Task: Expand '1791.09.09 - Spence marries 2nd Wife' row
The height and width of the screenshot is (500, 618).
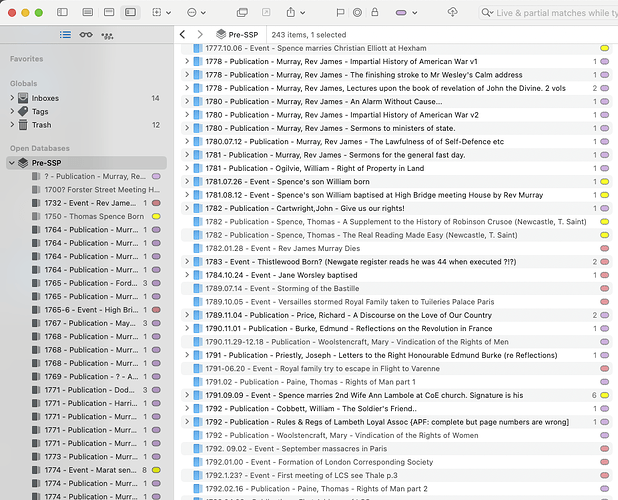Action: (187, 395)
